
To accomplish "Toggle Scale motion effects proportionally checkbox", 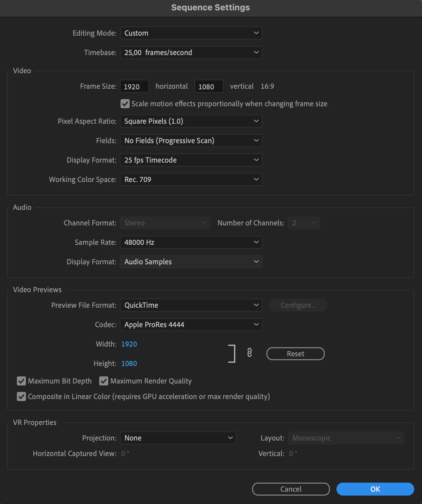I will 125,104.
